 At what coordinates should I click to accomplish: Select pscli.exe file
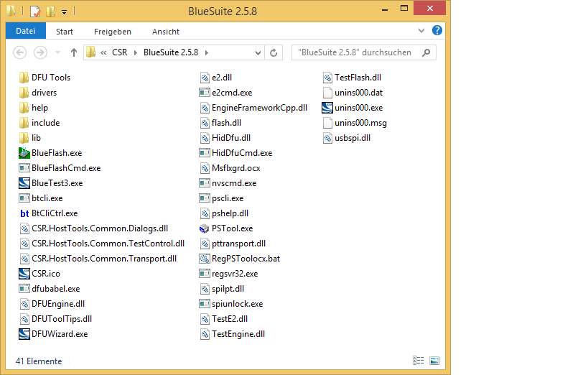[x=221, y=198]
